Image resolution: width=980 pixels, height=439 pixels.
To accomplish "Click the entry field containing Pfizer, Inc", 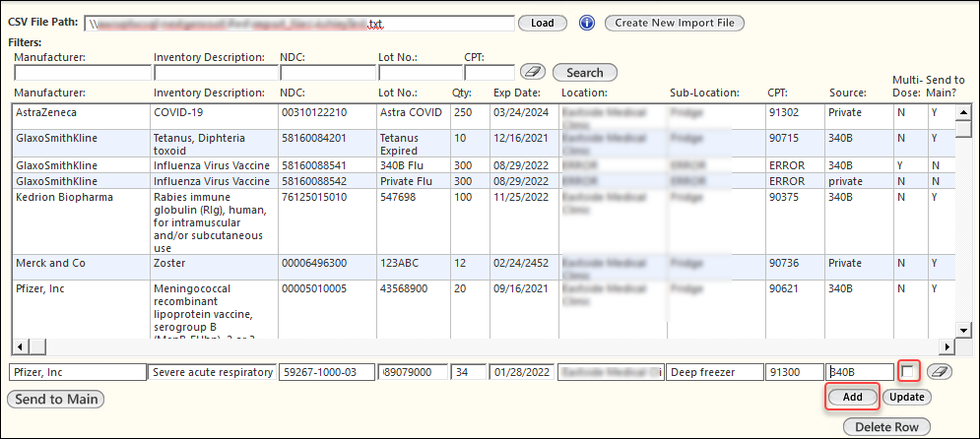I will click(78, 373).
